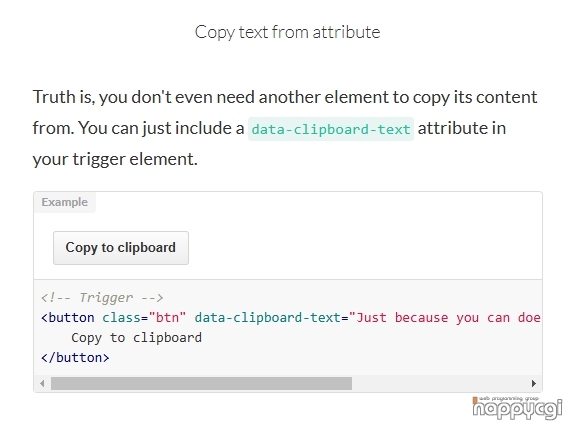Click the "btn" string value in the code
Viewport: 573px width, 429px height.
167,318
